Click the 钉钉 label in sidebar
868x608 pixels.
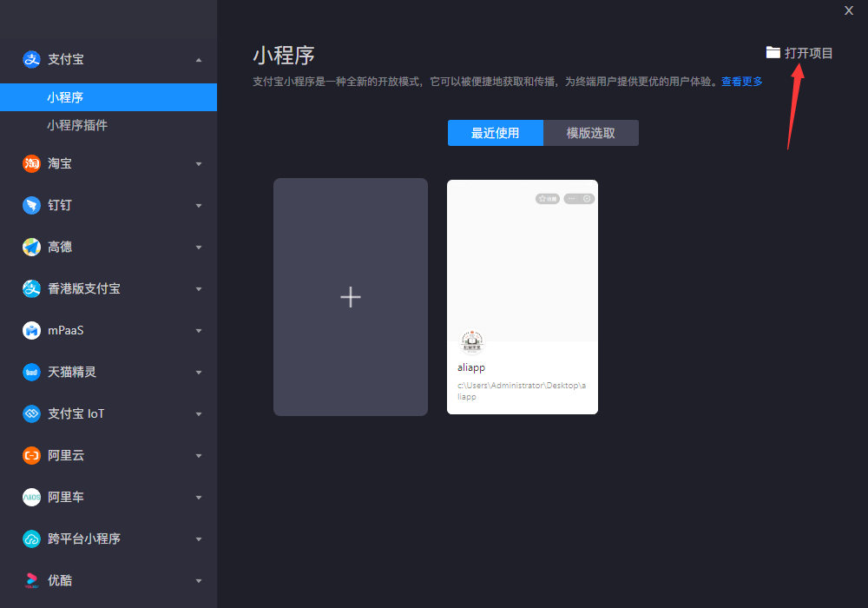point(60,205)
